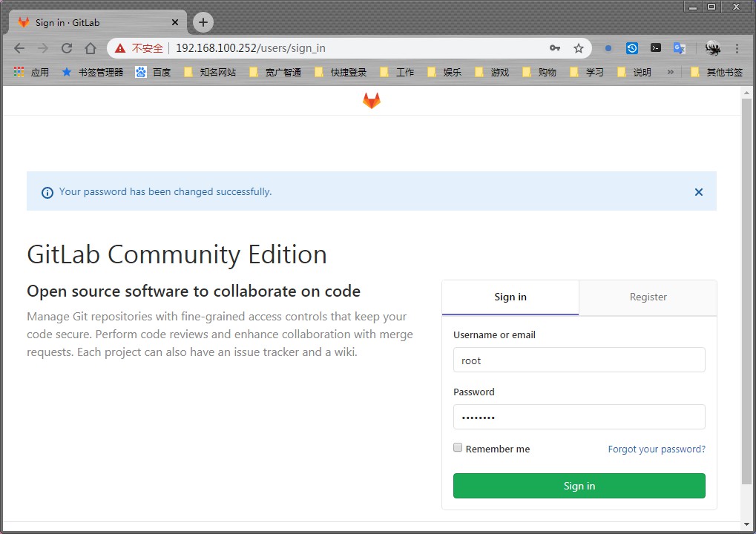Viewport: 756px width, 534px height.
Task: Open the 快捷登录 bookmark folder
Action: 341,72
